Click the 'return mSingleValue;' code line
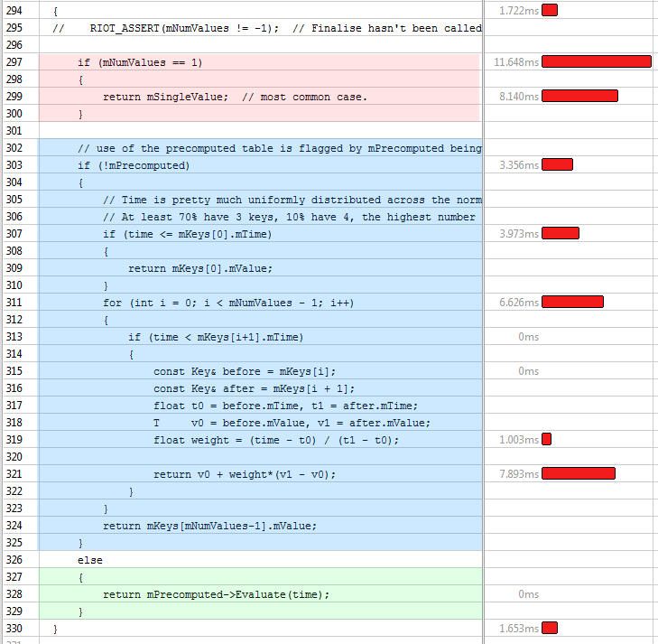Screen dimensions: 658x644 point(235,97)
